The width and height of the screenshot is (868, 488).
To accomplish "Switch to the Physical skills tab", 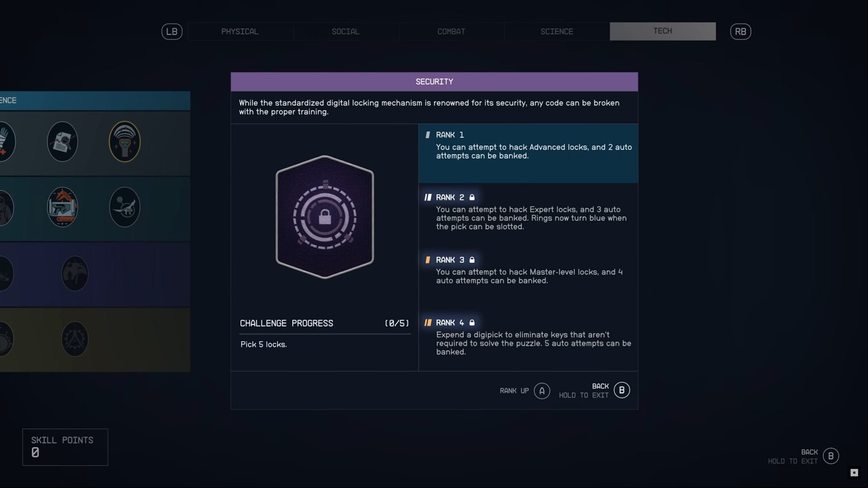I will point(240,32).
